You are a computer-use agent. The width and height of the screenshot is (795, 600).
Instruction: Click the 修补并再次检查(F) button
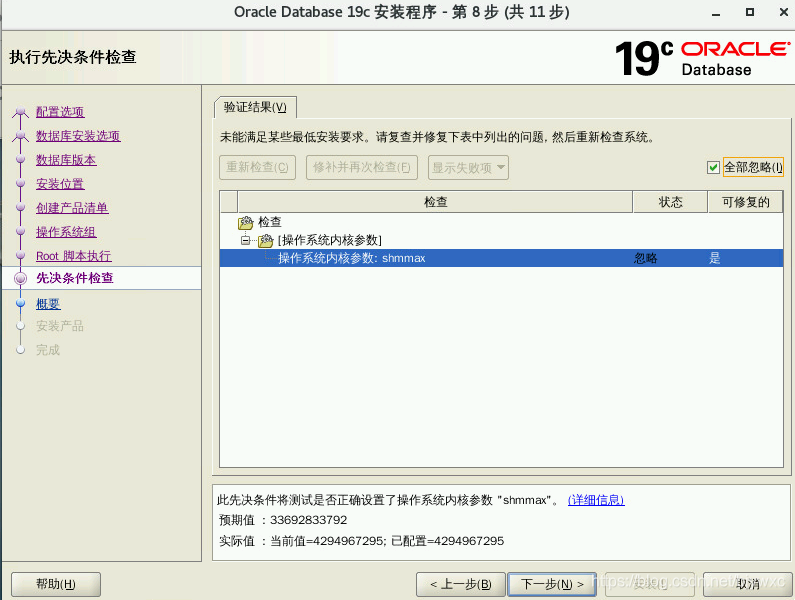click(362, 167)
